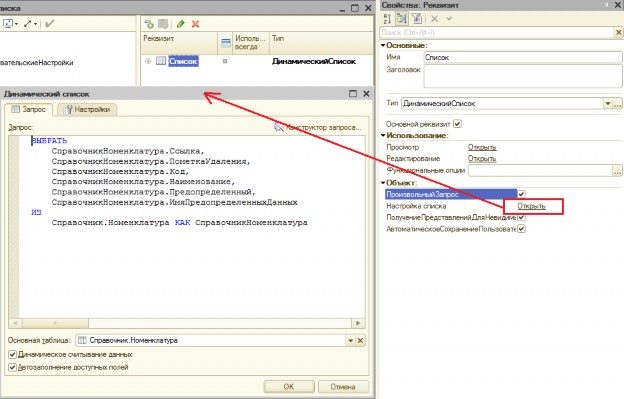Click Открыть link for Настройка списка
This screenshot has height=399, width=624.
tap(531, 206)
